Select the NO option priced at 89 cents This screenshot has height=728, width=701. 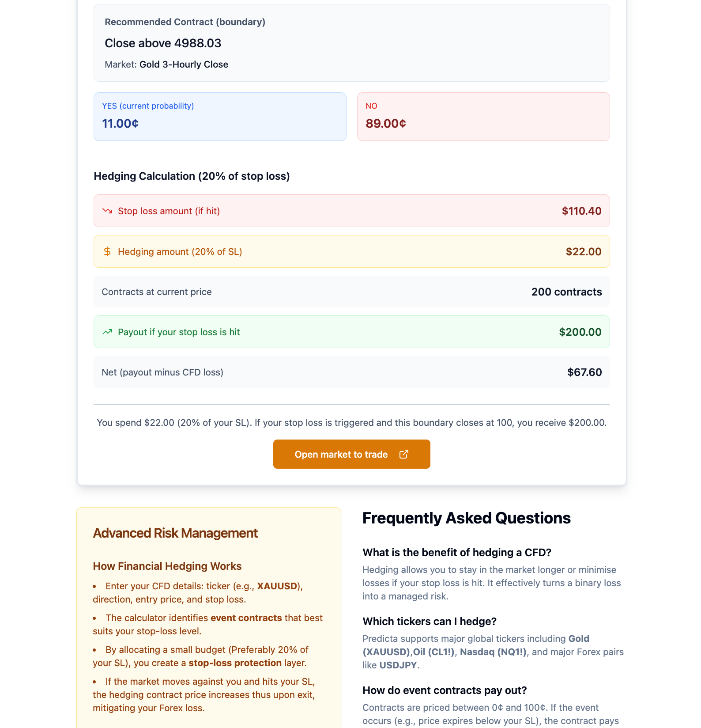483,116
